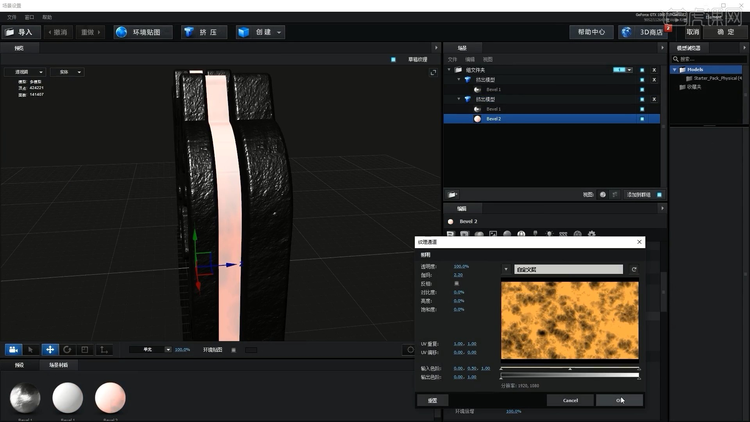Image resolution: width=750 pixels, height=422 pixels.
Task: Open the scene panel 编辑 menu
Action: click(x=470, y=59)
